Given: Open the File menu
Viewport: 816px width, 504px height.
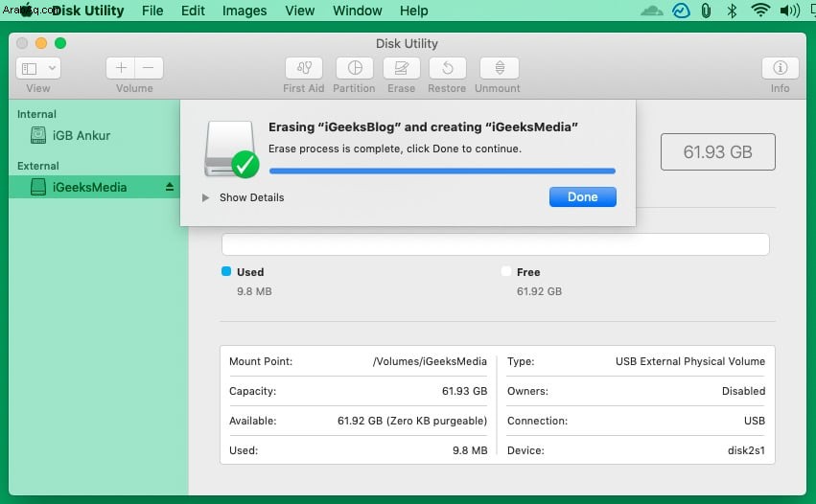Looking at the screenshot, I should 152,11.
